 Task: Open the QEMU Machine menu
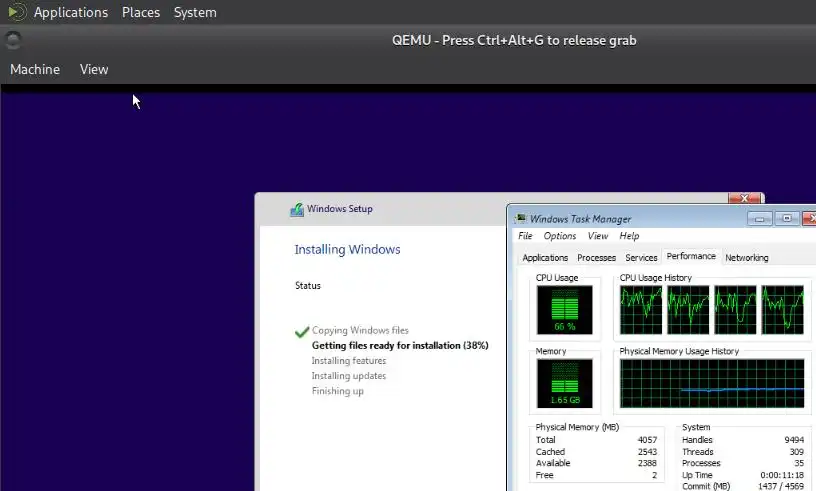pos(35,69)
